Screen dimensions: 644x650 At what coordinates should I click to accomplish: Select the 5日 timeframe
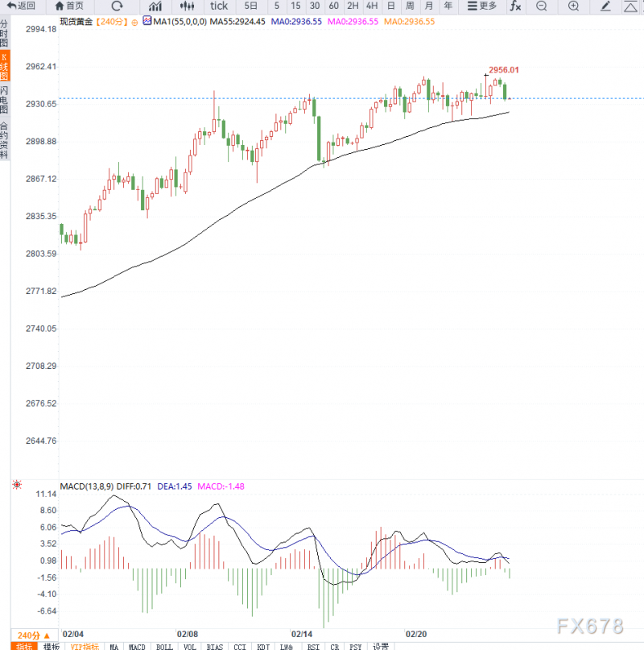(x=250, y=6)
